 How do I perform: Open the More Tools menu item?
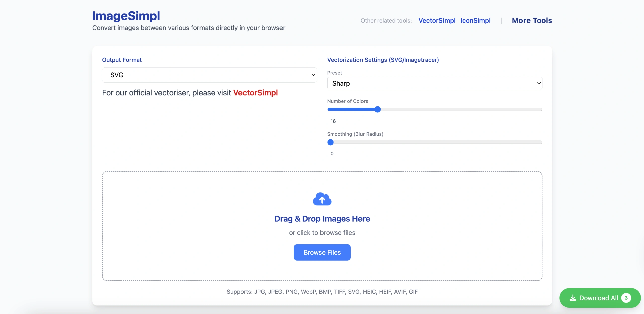532,21
